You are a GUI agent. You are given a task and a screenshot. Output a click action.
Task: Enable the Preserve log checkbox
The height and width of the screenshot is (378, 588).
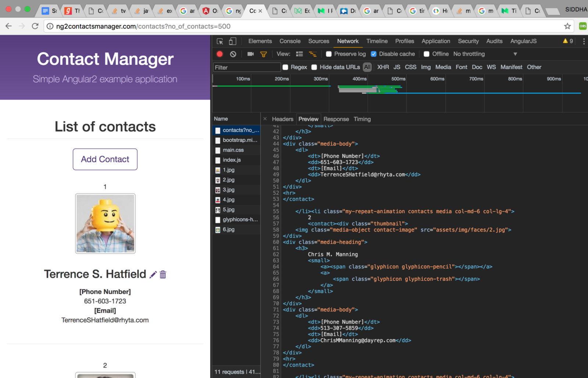329,54
